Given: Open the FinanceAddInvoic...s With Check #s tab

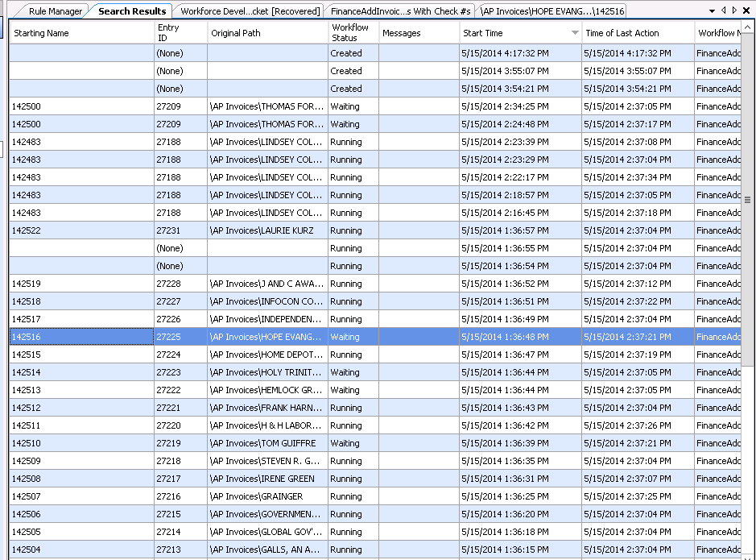Looking at the screenshot, I should click(x=400, y=11).
